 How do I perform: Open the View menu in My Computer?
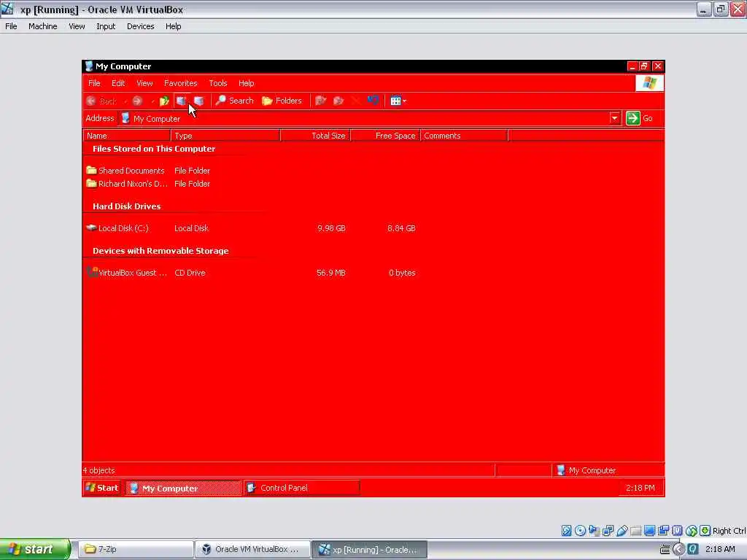[x=145, y=83]
